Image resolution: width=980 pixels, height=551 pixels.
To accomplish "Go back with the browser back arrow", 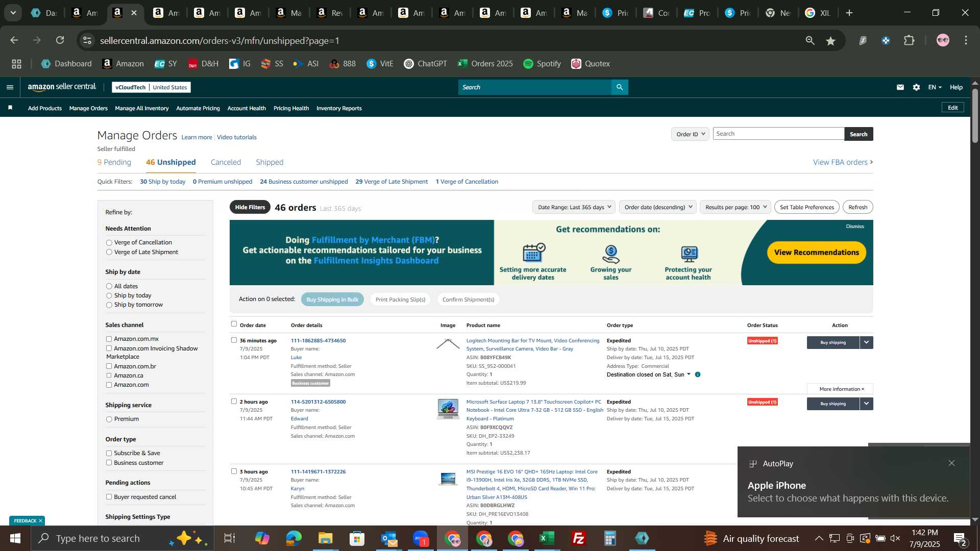I will click(14, 40).
